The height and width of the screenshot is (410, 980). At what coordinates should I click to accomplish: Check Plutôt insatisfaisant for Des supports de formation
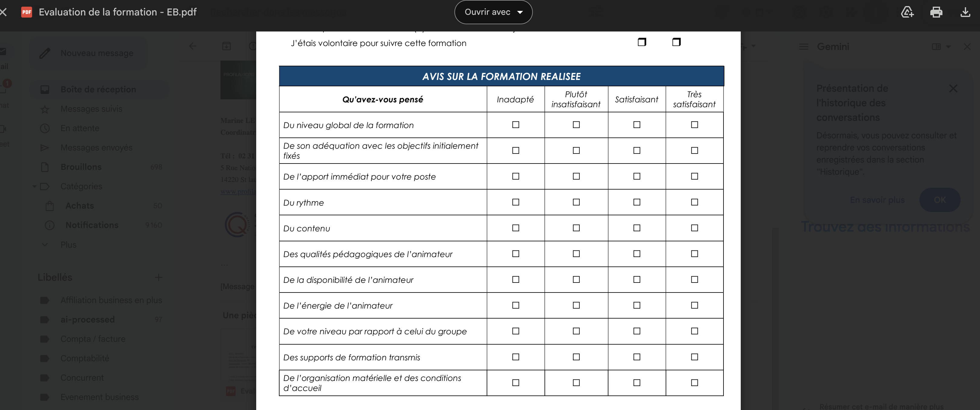tap(576, 357)
